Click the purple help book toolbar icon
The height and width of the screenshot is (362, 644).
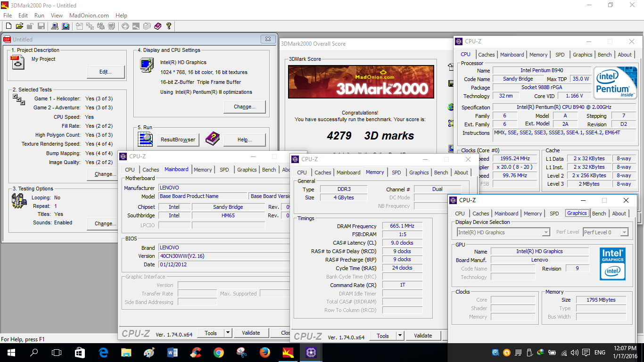click(157, 26)
